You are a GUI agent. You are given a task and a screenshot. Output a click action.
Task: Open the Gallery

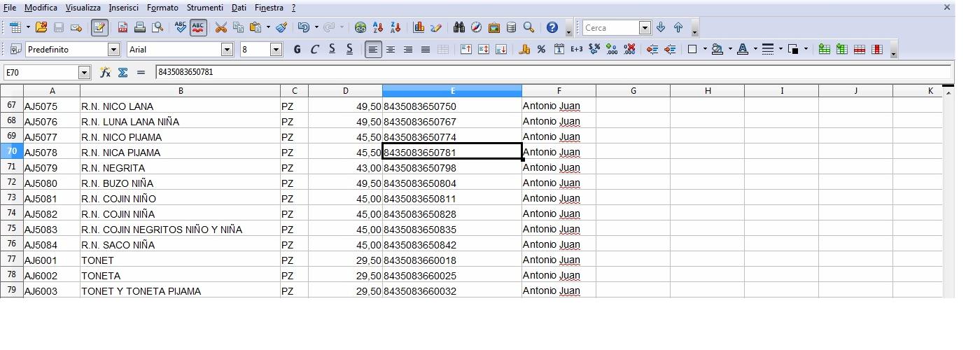494,27
